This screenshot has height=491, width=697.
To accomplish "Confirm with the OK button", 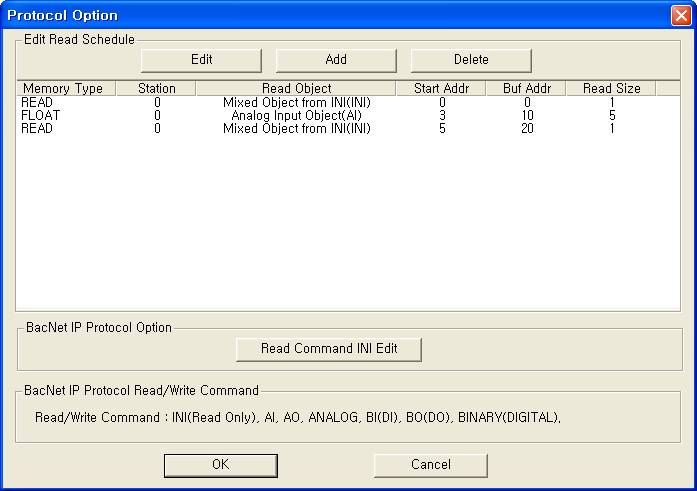I will point(221,465).
